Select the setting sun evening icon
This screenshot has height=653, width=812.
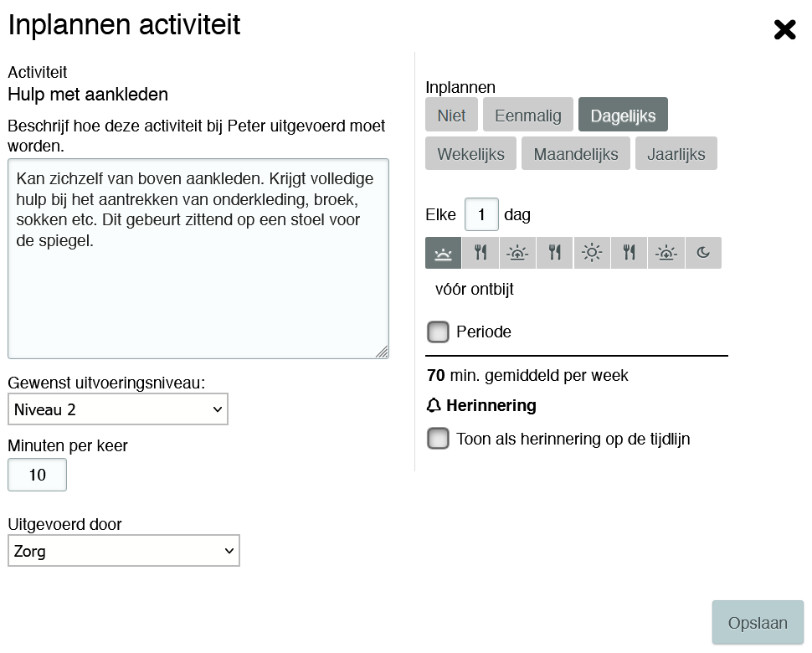[666, 253]
